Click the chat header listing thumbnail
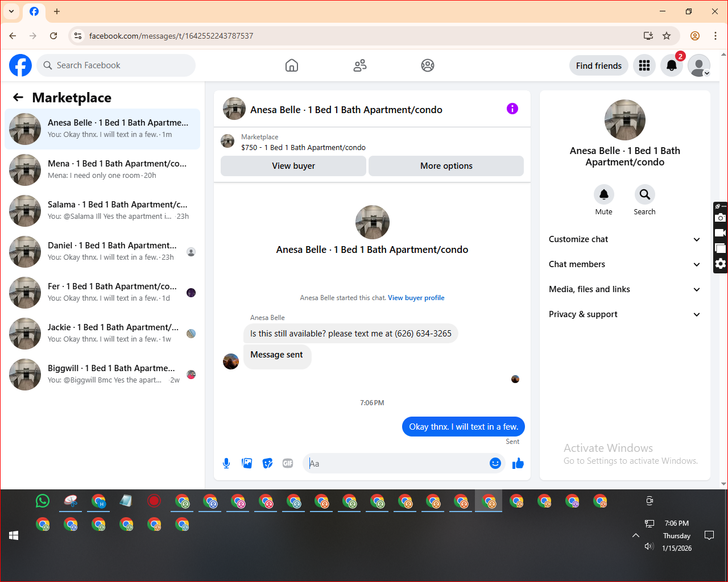 [234, 109]
